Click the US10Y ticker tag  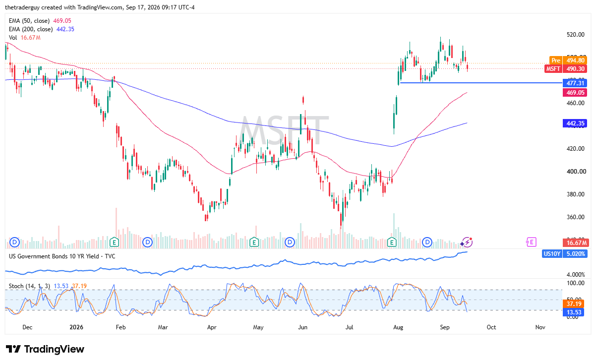click(553, 254)
